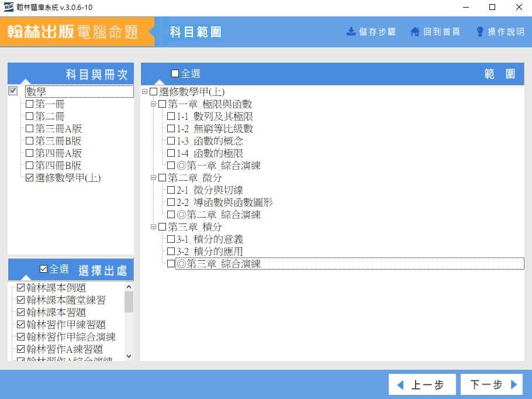Check 第三冊B版 checkbox
Image resolution: width=532 pixels, height=399 pixels.
tap(29, 140)
